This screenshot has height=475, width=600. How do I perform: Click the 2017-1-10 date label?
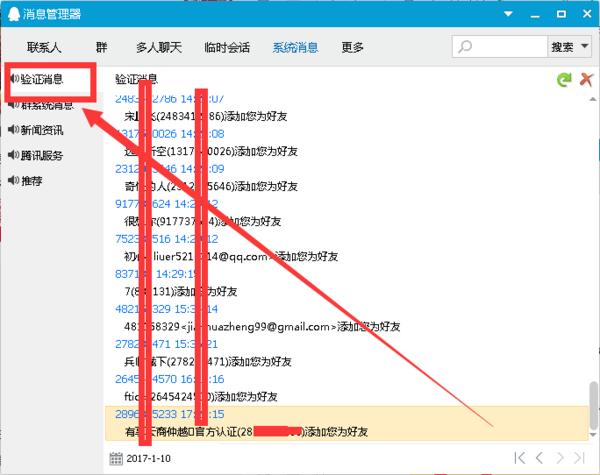[148, 458]
